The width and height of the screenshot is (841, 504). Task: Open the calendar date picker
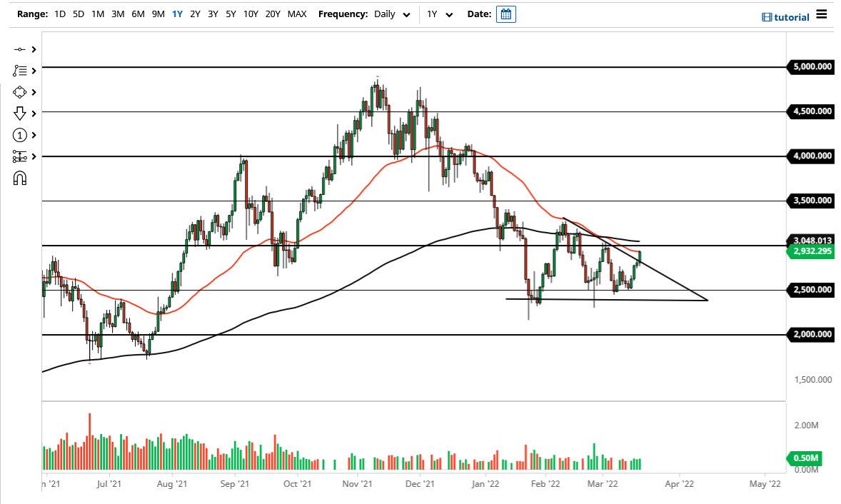(x=506, y=14)
